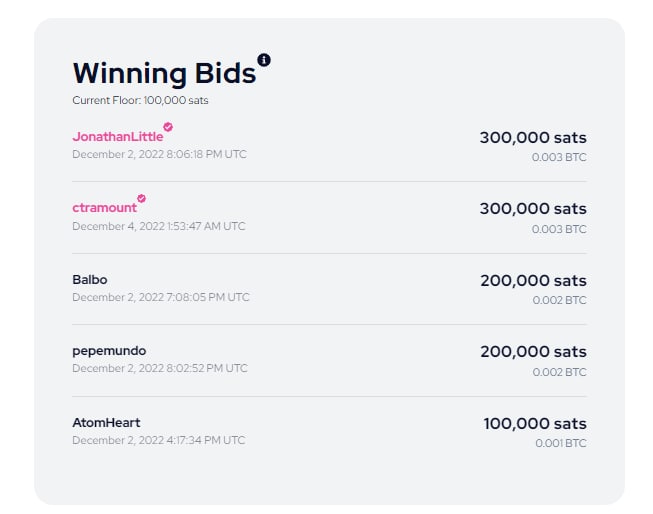This screenshot has height=514, width=653.
Task: Click AtomHeart's 100,000 sats bid amount
Action: click(535, 424)
